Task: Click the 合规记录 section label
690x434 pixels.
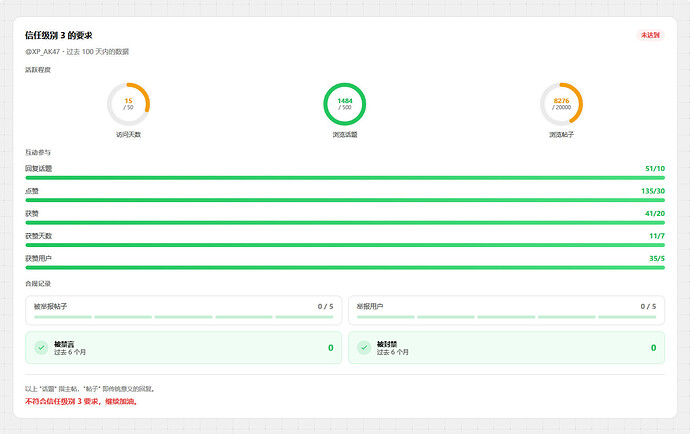Action: (x=38, y=283)
